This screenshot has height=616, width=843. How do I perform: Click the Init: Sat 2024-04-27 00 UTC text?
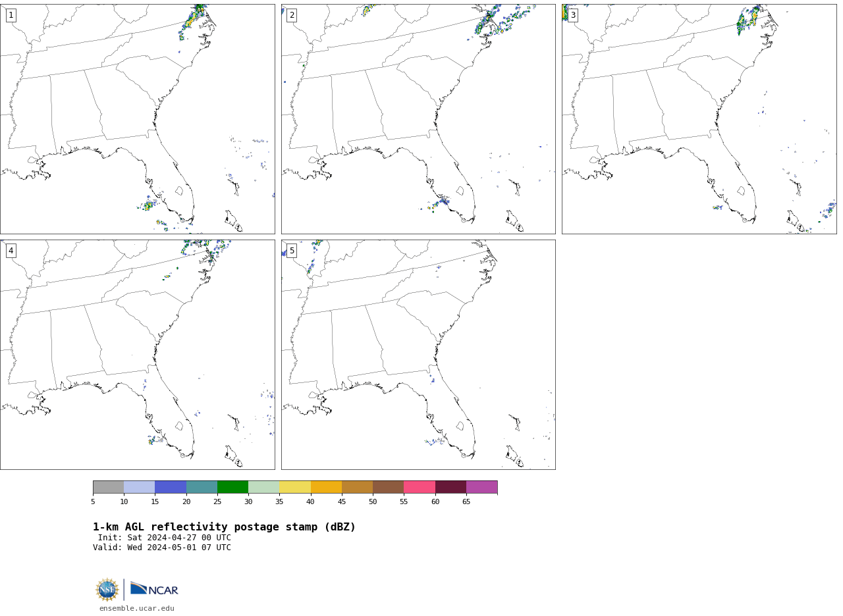coord(165,538)
